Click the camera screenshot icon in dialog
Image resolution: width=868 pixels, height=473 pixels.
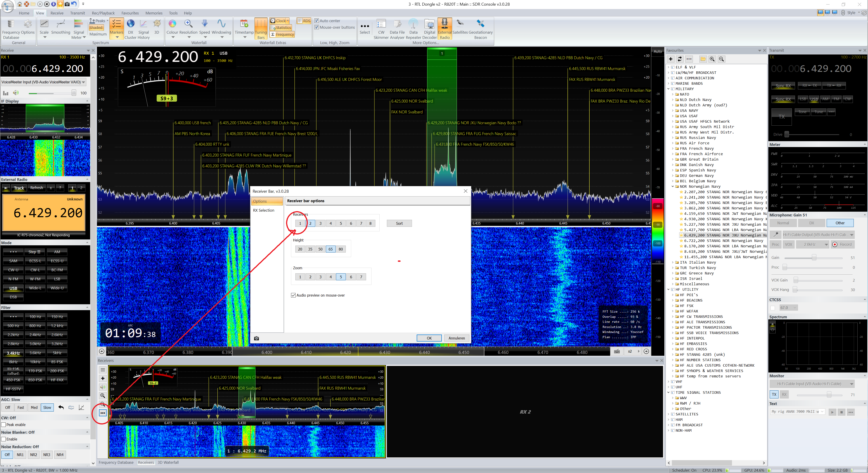tap(256, 338)
